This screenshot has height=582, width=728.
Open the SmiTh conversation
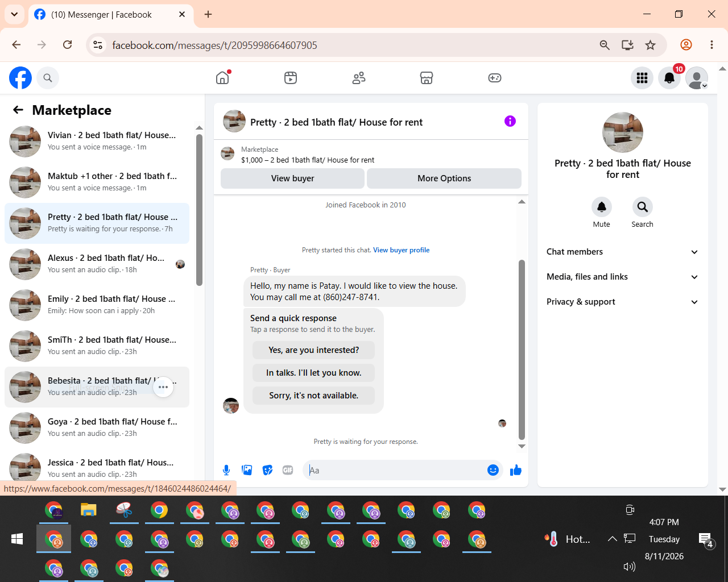point(97,346)
